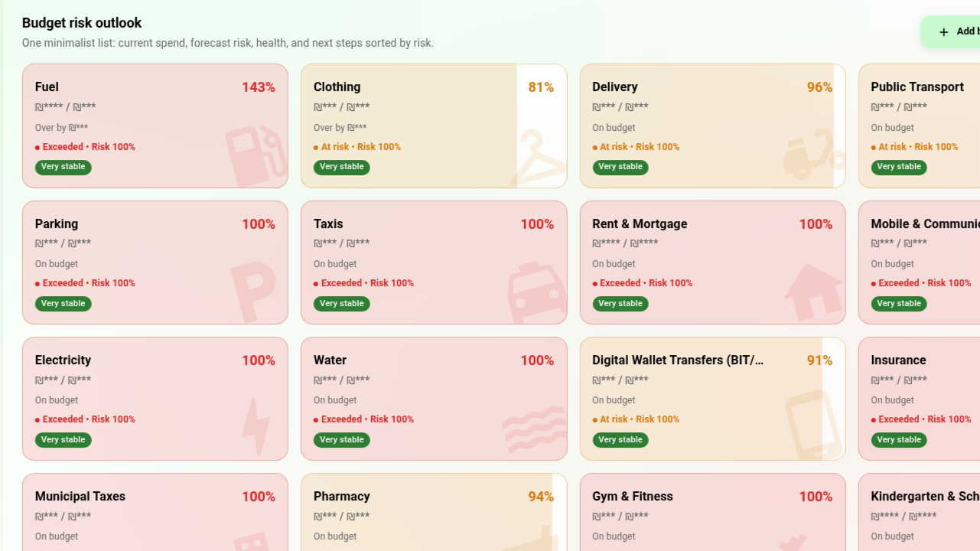Open the Pharmacy budget card
This screenshot has width=980, height=551.
click(342, 497)
